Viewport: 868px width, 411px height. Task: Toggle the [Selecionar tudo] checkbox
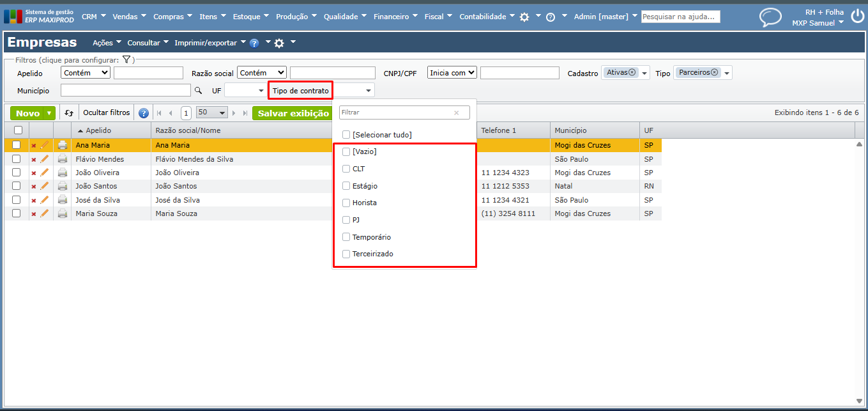coord(346,135)
